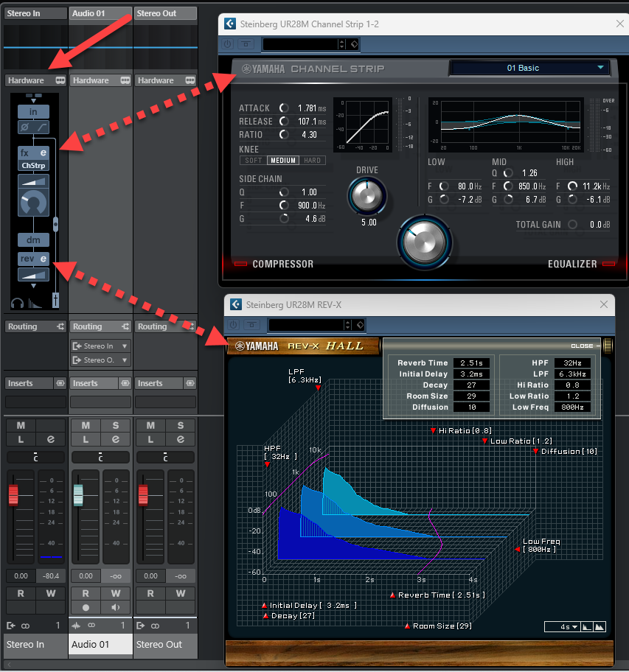Click the Stereo Out Hardware rack settings icon
The image size is (629, 672).
(190, 80)
